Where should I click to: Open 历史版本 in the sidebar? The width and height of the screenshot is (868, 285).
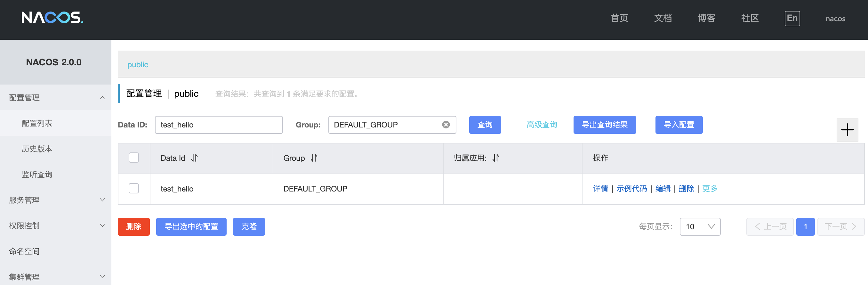click(x=37, y=149)
